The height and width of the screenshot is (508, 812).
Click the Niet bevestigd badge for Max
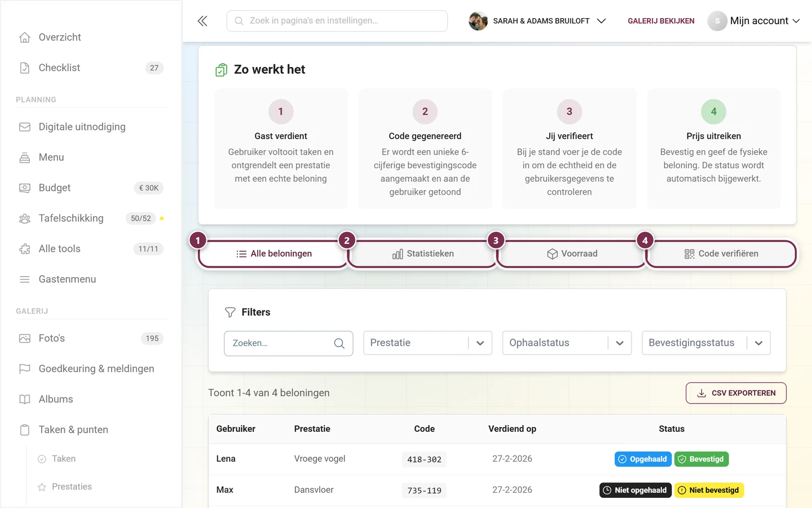pyautogui.click(x=709, y=491)
